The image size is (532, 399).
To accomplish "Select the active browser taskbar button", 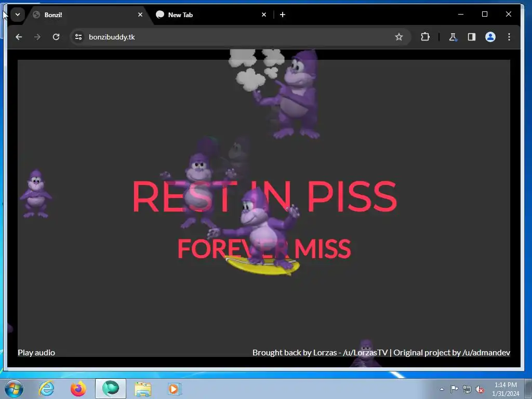I will click(x=111, y=389).
